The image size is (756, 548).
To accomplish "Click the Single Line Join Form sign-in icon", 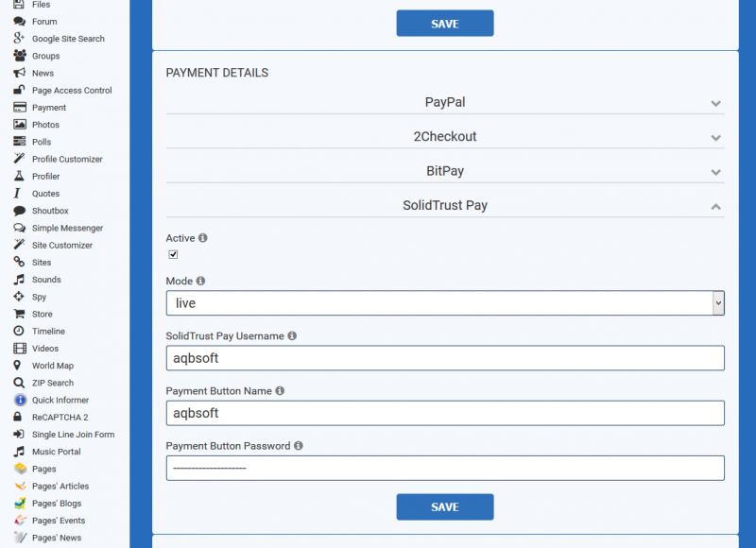I will tap(19, 434).
